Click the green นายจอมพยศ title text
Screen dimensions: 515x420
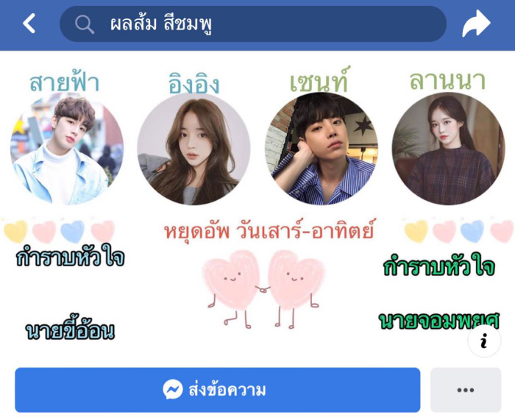pos(438,320)
